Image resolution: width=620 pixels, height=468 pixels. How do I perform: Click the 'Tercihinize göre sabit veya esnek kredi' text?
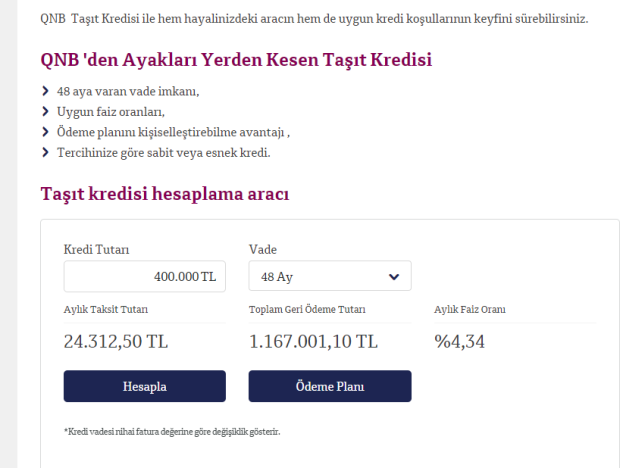164,153
